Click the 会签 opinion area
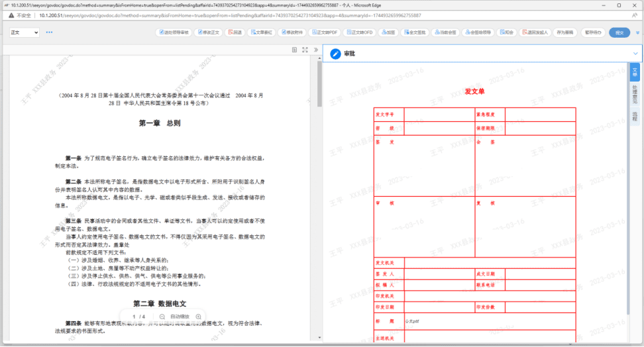644x347 pixels. click(x=525, y=166)
